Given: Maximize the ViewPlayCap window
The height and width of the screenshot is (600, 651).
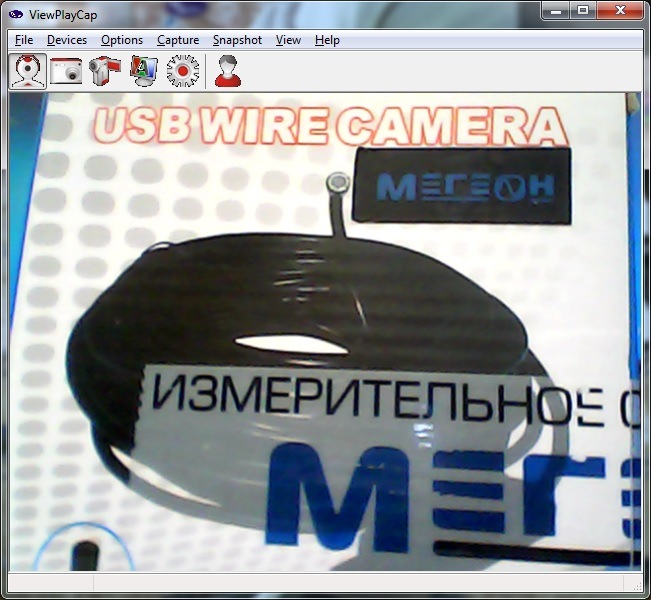Looking at the screenshot, I should pyautogui.click(x=583, y=10).
